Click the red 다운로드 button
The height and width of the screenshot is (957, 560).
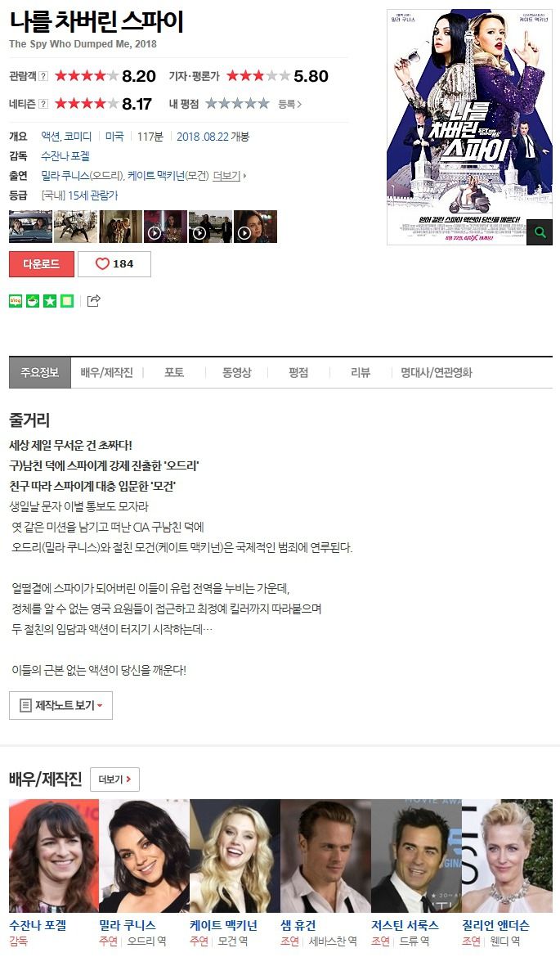[x=42, y=263]
